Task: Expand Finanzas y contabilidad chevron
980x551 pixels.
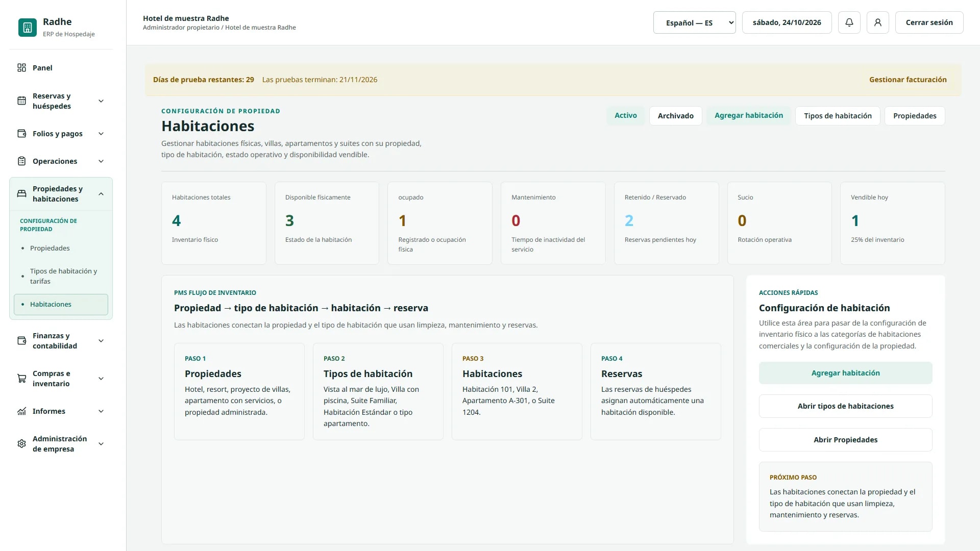Action: pyautogui.click(x=101, y=341)
